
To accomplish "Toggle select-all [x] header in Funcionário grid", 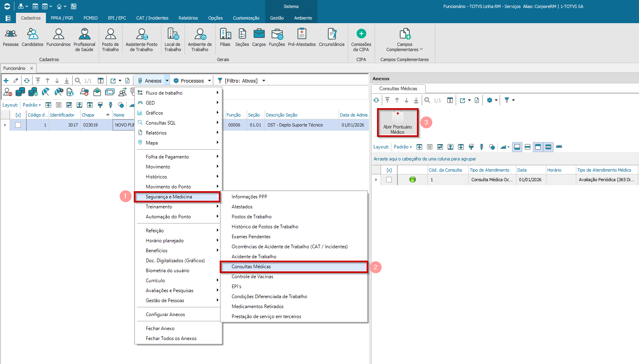I will 18,115.
